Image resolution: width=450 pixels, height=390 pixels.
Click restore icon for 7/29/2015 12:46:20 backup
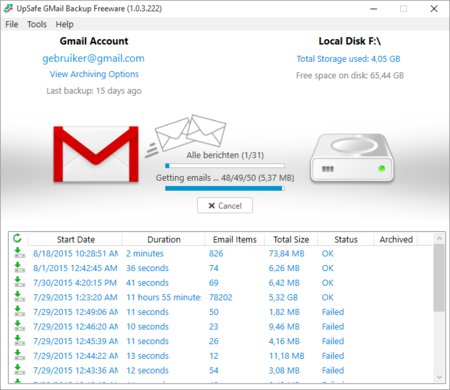pyautogui.click(x=19, y=326)
